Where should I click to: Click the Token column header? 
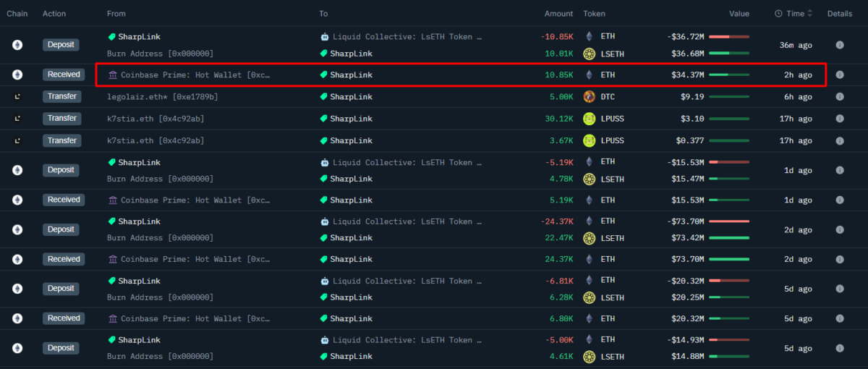(x=595, y=14)
